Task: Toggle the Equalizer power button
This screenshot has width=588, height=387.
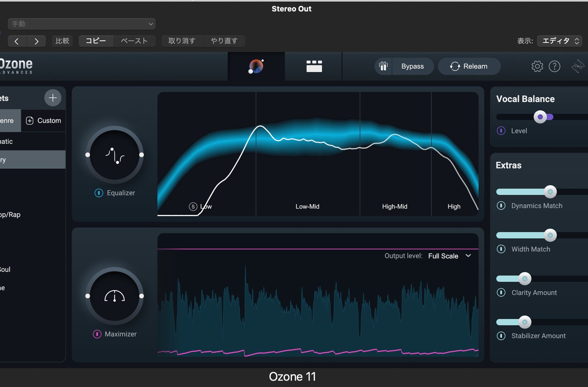Action: pyautogui.click(x=99, y=193)
